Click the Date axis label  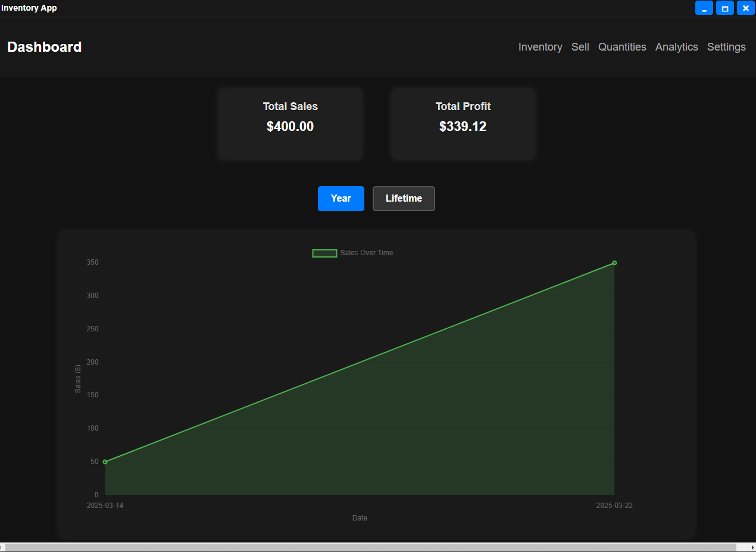360,517
